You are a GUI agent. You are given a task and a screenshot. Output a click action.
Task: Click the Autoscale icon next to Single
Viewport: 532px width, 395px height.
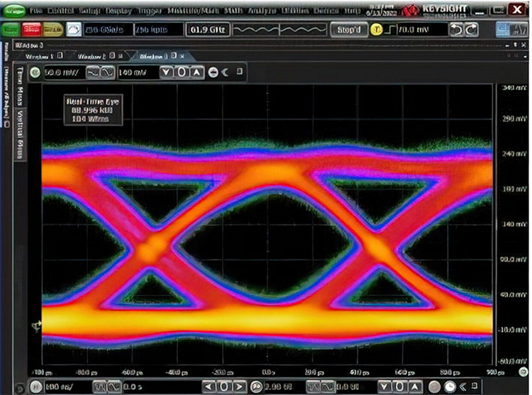pos(74,29)
